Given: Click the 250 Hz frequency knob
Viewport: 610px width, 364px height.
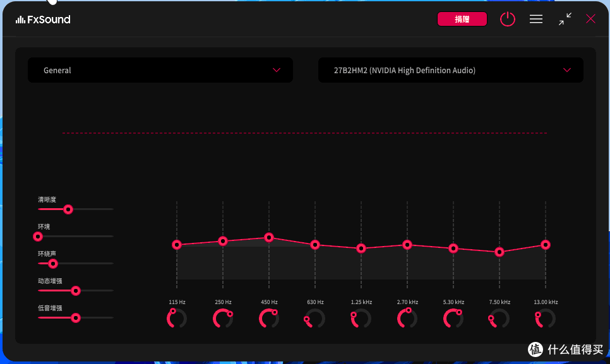Looking at the screenshot, I should point(223,319).
